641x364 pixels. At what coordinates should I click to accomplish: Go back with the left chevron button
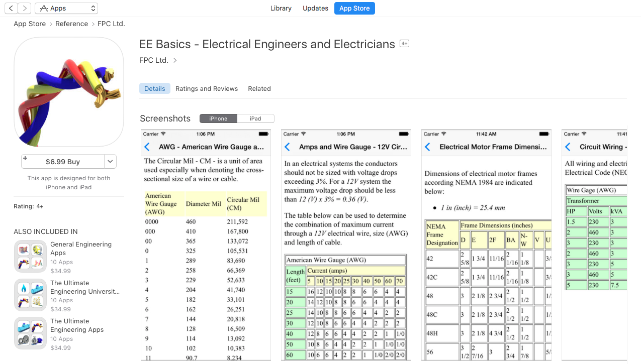11,8
